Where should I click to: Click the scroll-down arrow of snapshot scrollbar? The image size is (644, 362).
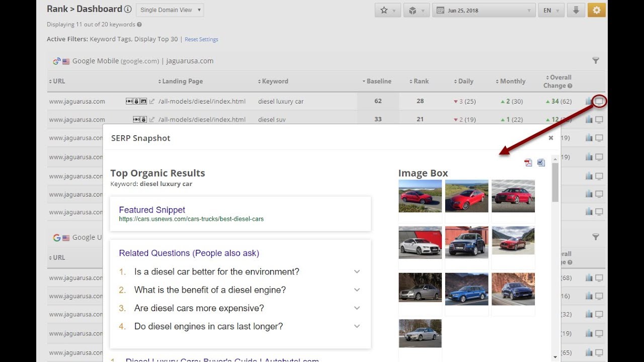(555, 357)
